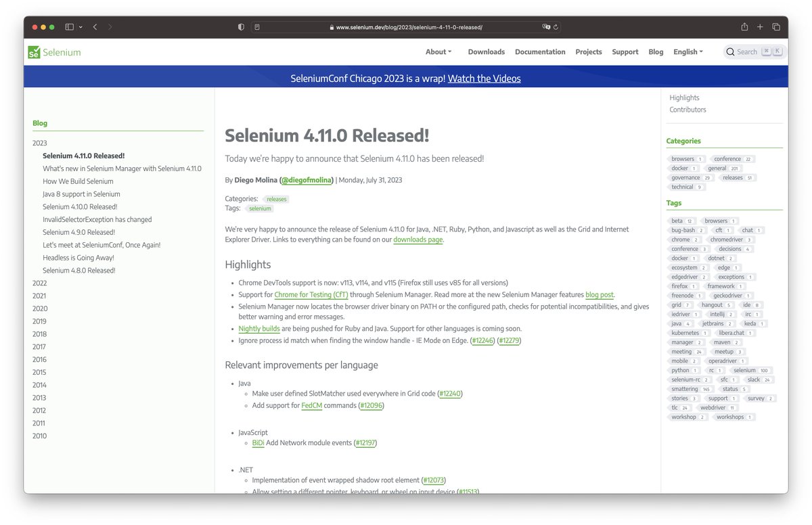Viewport: 812px width, 525px height.
Task: Expand the About dropdown menu
Action: [438, 51]
